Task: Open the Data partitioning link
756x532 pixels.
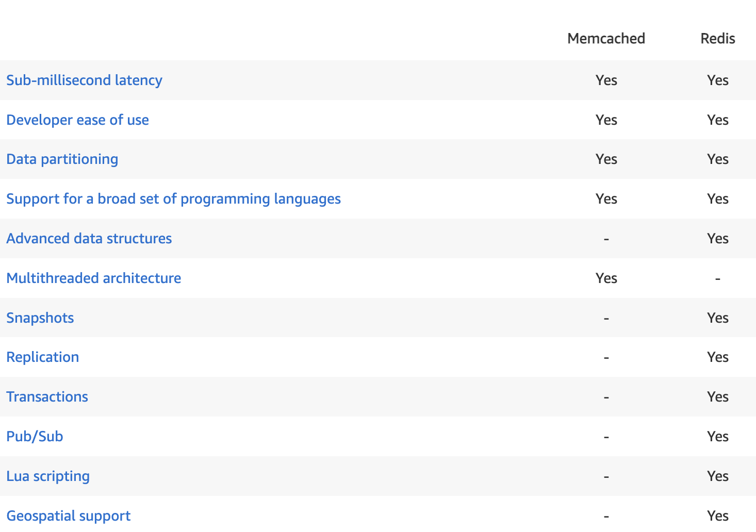Action: [x=62, y=159]
